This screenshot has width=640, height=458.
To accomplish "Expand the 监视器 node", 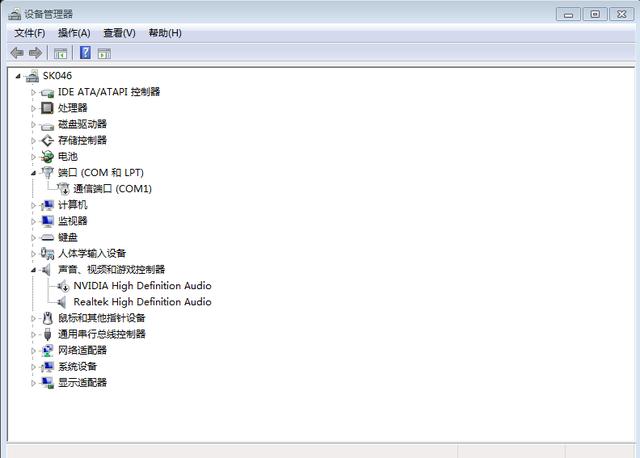I will click(x=33, y=221).
